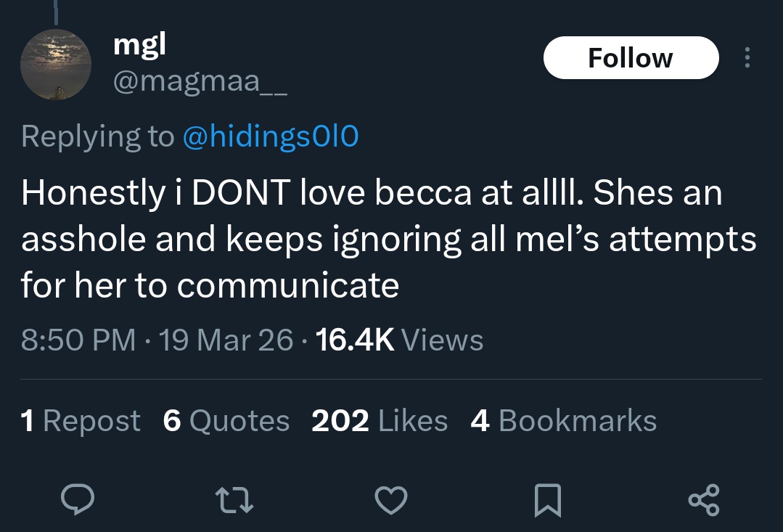View the 1 Repost list
783x532 pixels.
(x=81, y=421)
